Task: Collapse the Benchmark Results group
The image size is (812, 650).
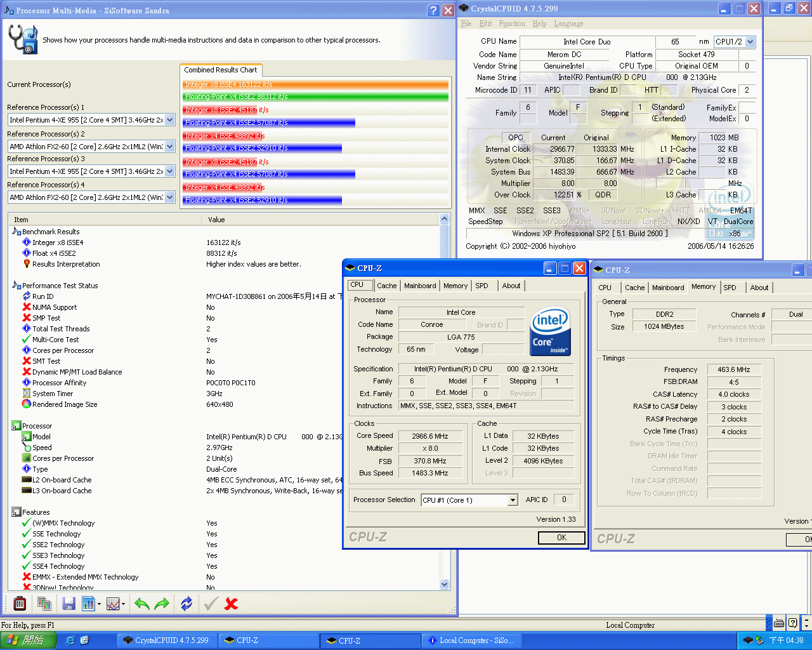Action: tap(15, 231)
